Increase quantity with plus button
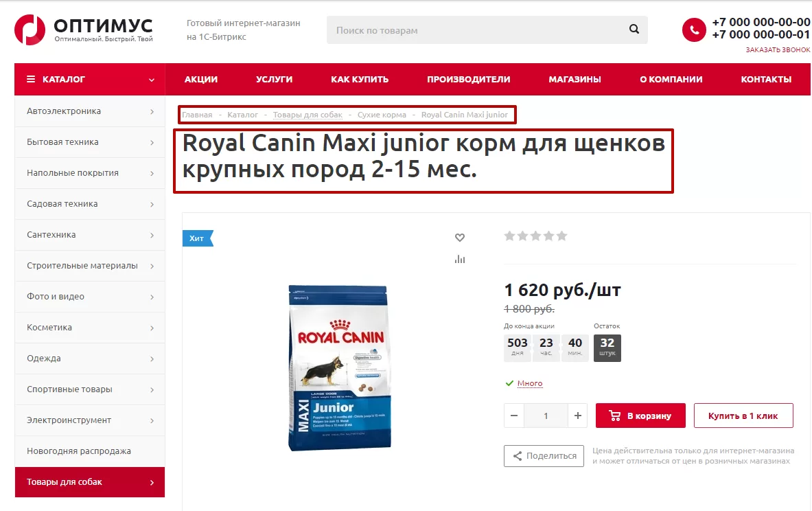 577,416
